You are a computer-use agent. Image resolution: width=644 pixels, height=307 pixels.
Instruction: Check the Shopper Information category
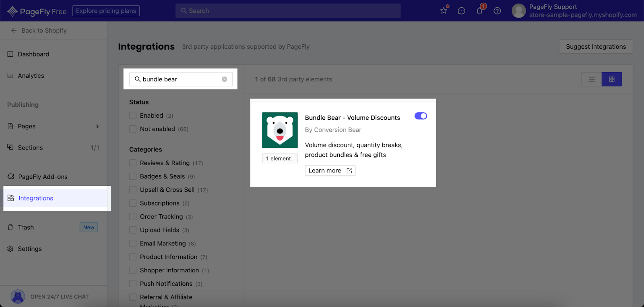click(133, 270)
